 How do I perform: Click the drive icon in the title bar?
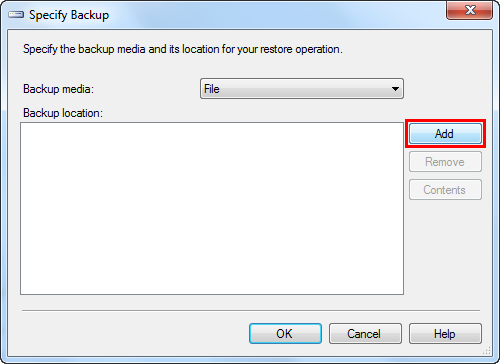(x=16, y=15)
